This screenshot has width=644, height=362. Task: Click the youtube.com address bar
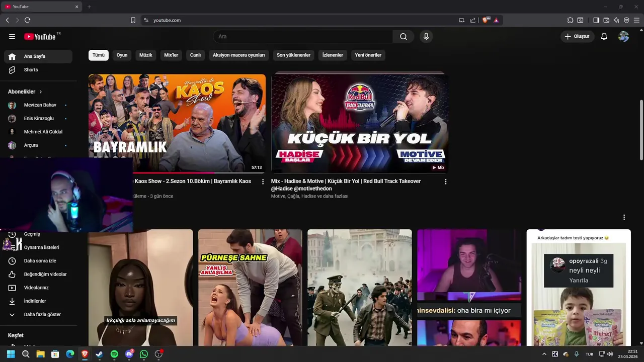(x=302, y=20)
